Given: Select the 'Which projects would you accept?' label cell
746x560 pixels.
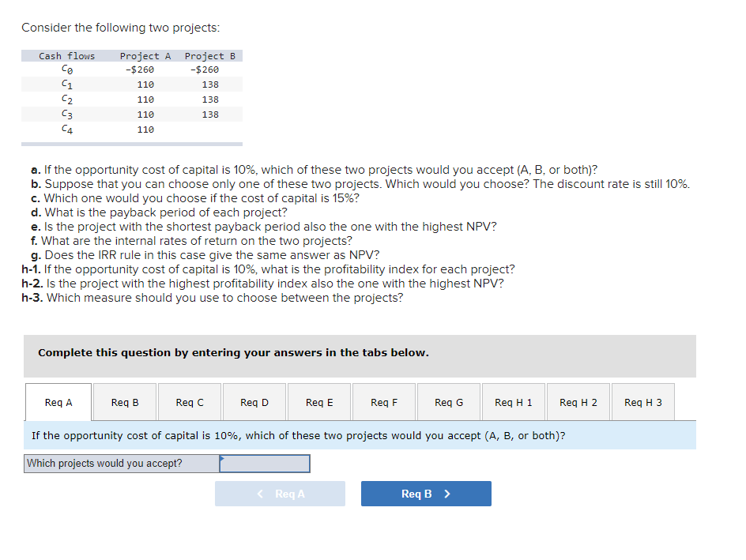Looking at the screenshot, I should coord(120,464).
